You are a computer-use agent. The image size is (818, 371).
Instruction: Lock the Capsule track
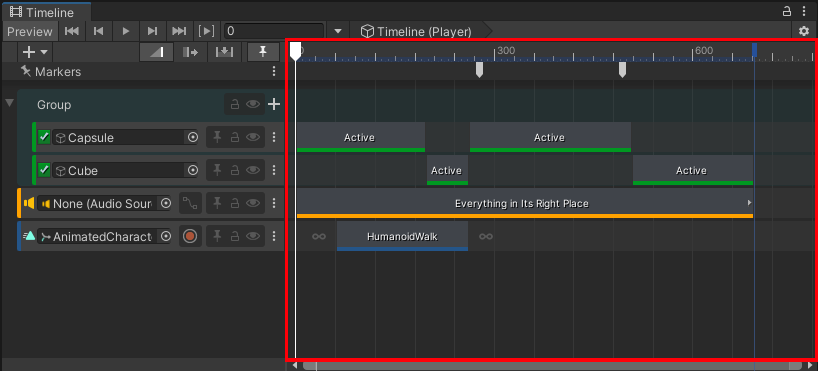coord(235,138)
